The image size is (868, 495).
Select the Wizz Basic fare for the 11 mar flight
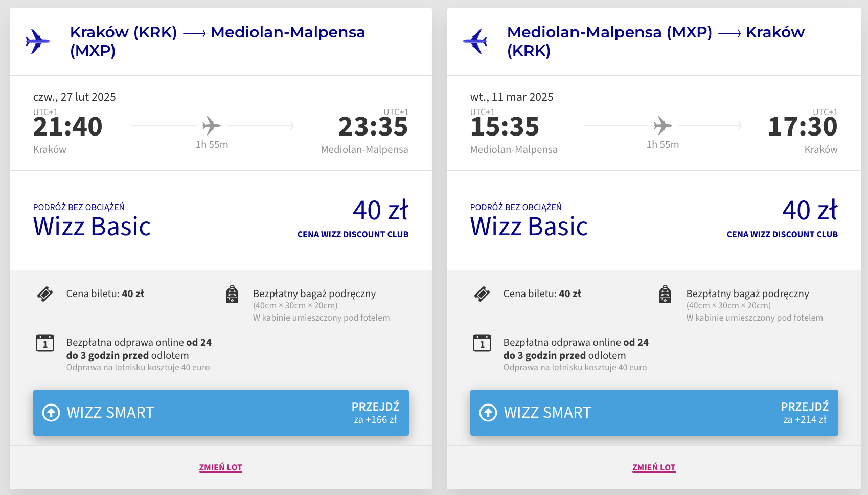pyautogui.click(x=529, y=226)
